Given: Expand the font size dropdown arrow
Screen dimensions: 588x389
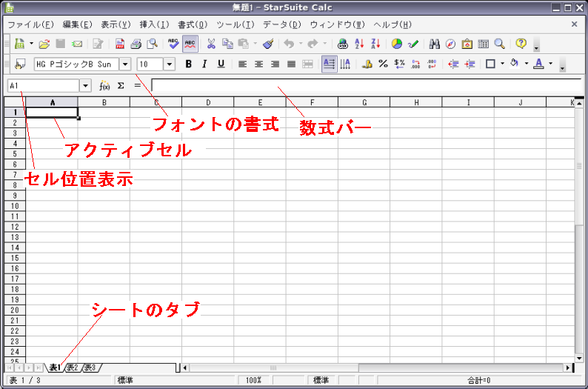Looking at the screenshot, I should coord(170,64).
